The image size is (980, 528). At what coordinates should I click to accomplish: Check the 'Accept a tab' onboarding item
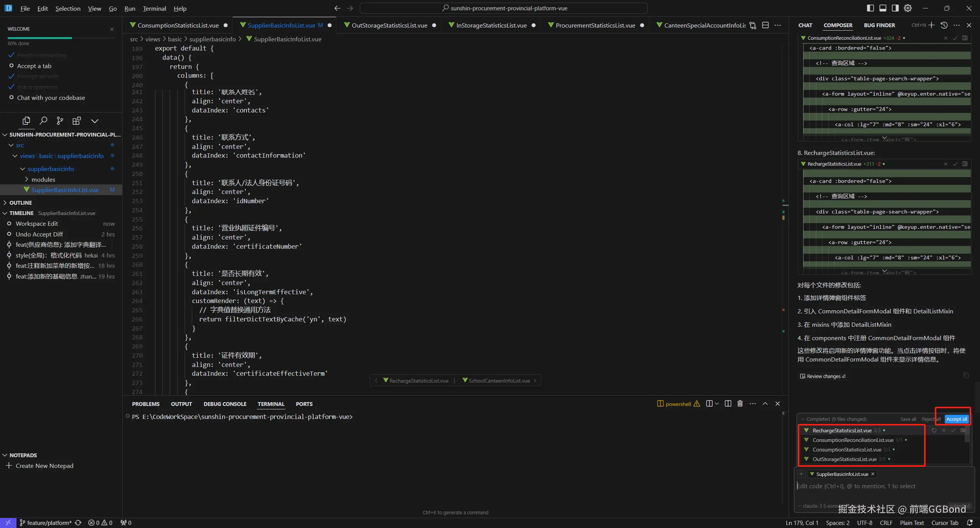point(34,66)
